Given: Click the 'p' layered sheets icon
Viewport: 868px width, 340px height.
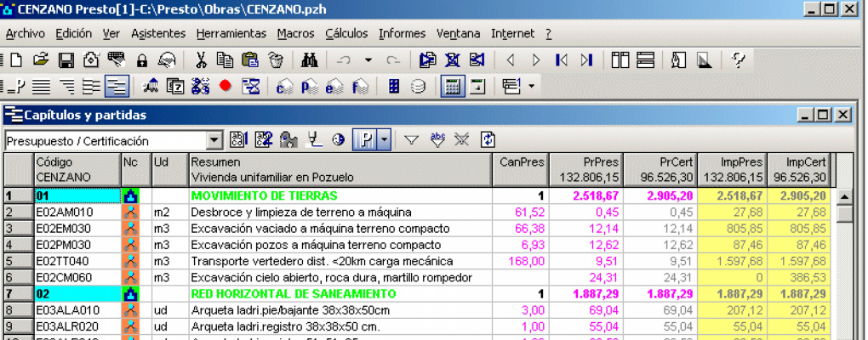Looking at the screenshot, I should (x=310, y=86).
